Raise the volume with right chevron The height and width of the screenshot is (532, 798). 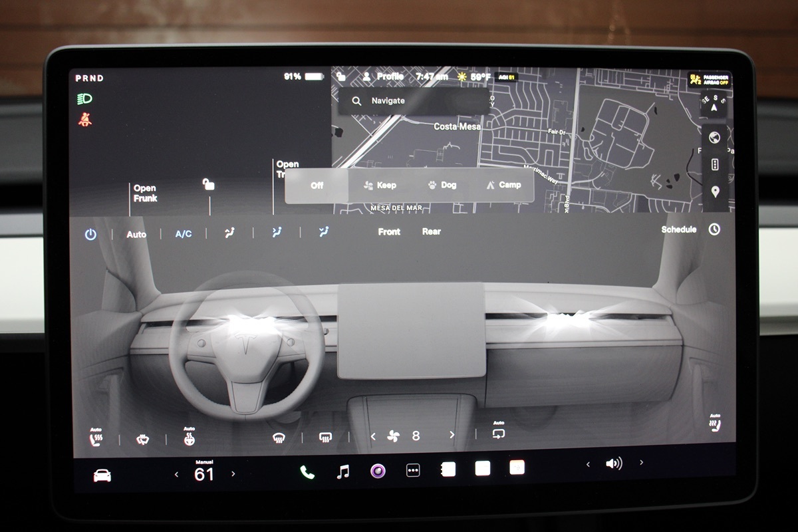(x=641, y=463)
